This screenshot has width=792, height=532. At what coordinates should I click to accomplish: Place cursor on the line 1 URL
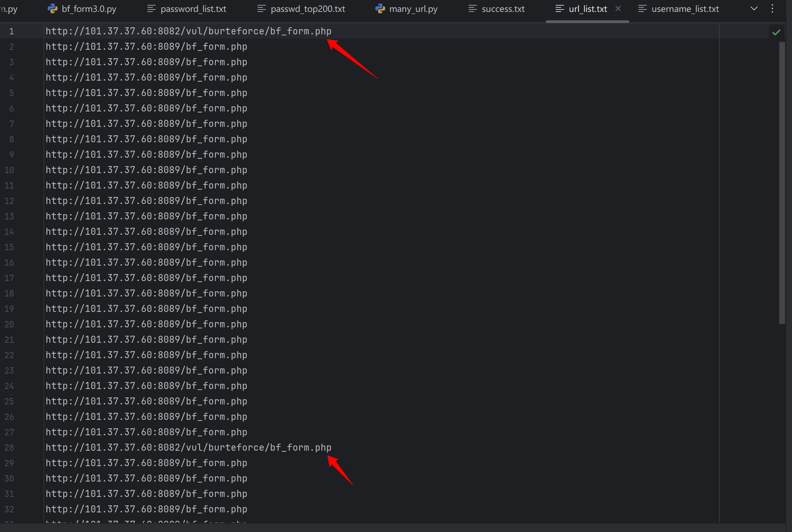point(188,31)
